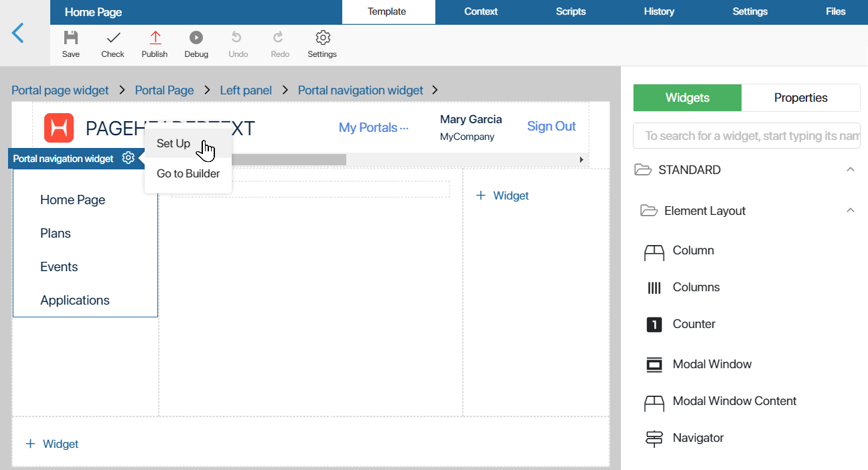Add a widget in the bottom area

52,444
